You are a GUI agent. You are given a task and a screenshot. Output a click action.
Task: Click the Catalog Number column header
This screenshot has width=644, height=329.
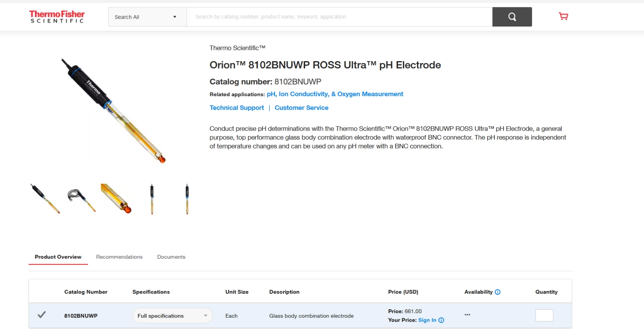(86, 292)
